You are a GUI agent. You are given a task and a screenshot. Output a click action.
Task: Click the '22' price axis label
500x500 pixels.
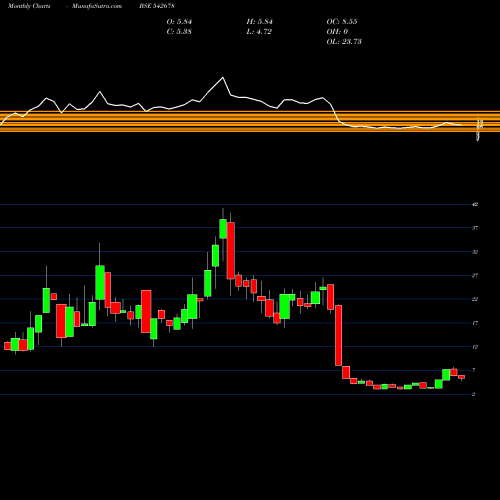point(475,299)
